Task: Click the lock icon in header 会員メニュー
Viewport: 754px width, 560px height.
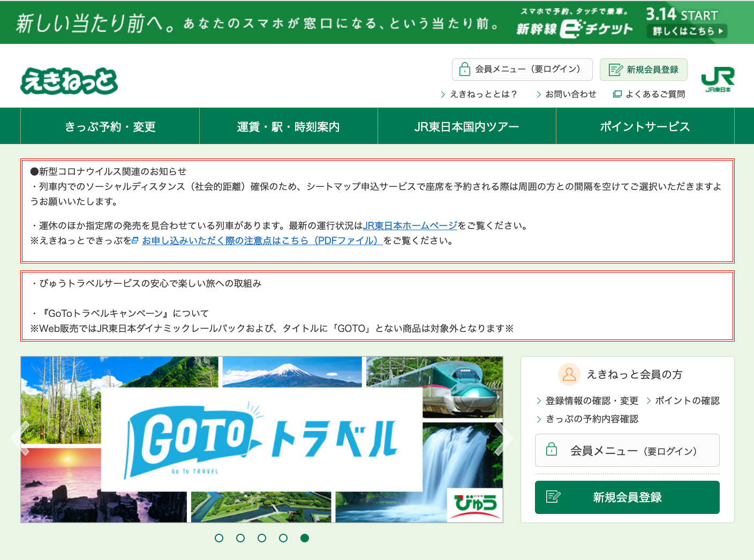Action: point(465,70)
